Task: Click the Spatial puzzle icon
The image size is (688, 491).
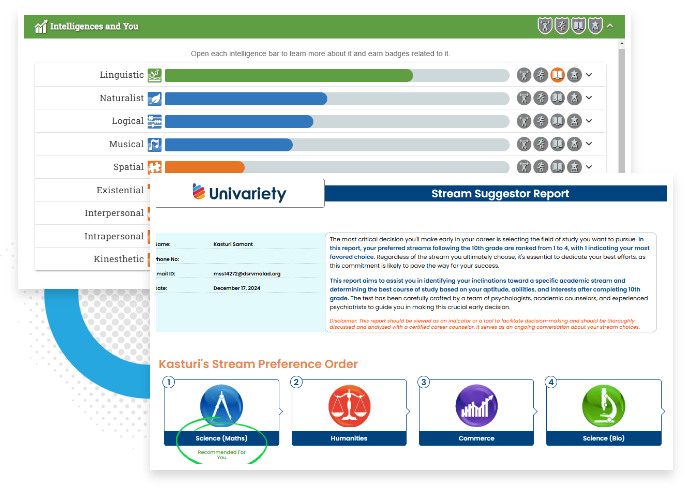Action: coord(155,167)
